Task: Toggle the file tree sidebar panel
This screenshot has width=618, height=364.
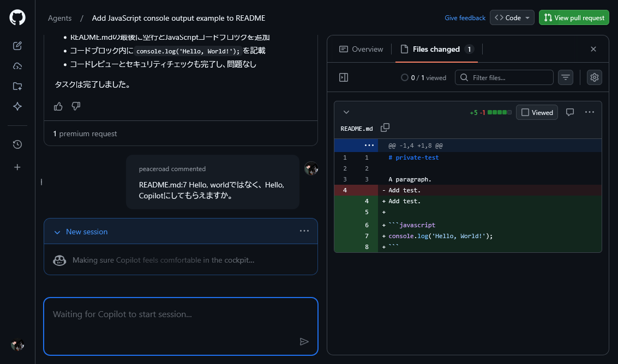Action: point(344,77)
